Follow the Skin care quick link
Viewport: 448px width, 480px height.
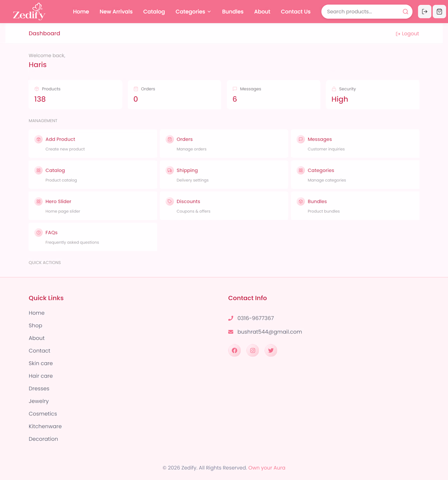click(41, 363)
